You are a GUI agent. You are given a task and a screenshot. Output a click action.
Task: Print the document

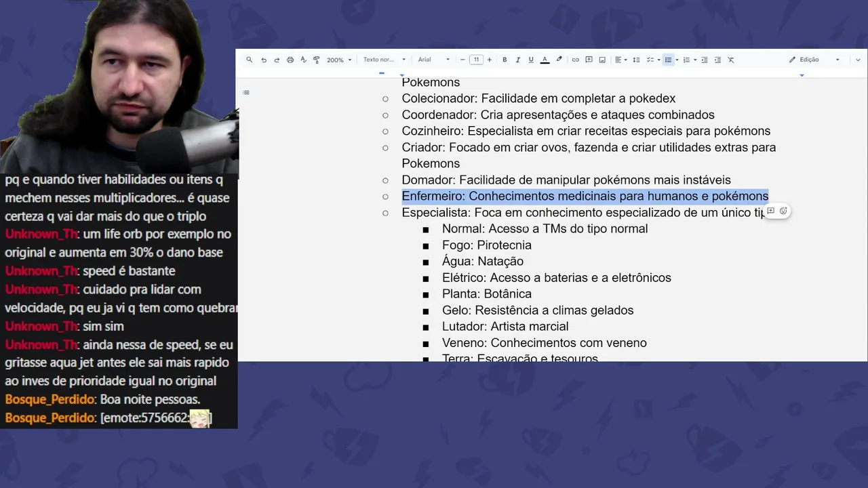click(290, 60)
